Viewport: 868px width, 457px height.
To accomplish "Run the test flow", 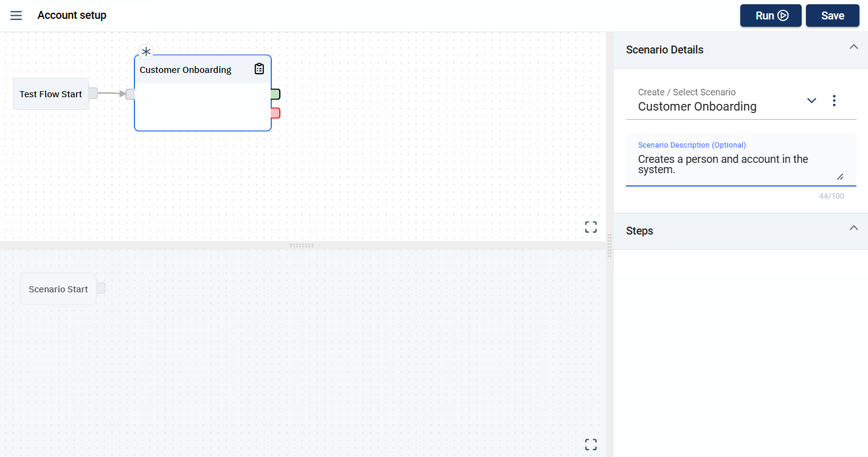I will (771, 16).
